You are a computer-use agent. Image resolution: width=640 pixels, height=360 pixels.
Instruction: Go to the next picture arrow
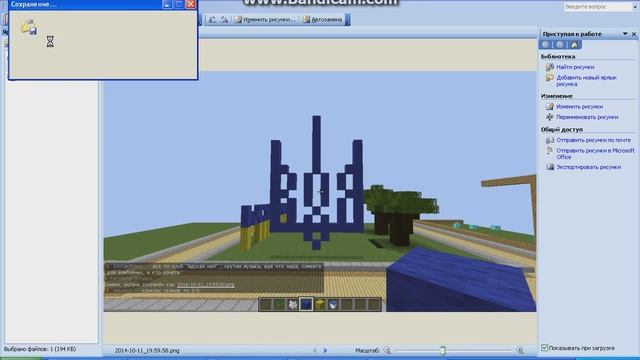click(325, 350)
